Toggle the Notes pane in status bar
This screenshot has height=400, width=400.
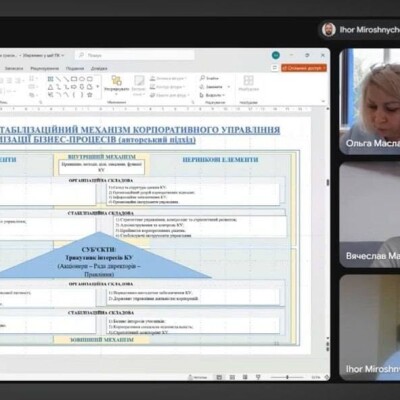click(x=198, y=377)
